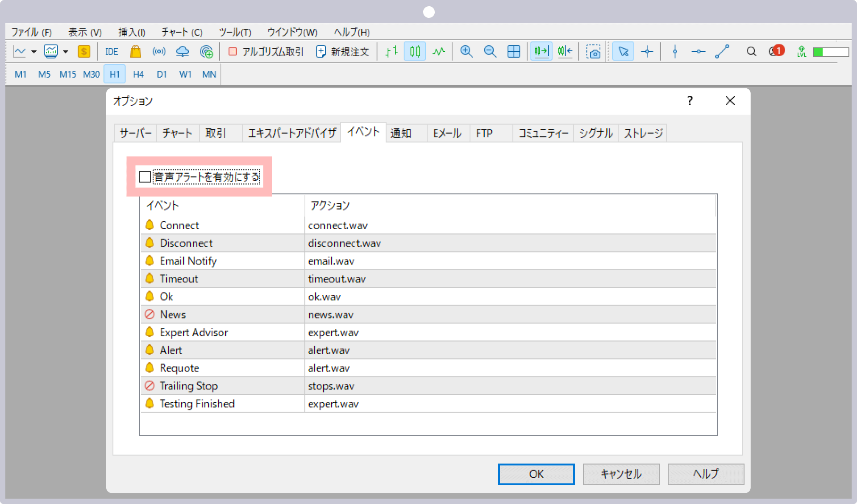Toggle the bell for Connect event
The image size is (857, 504).
tap(150, 225)
